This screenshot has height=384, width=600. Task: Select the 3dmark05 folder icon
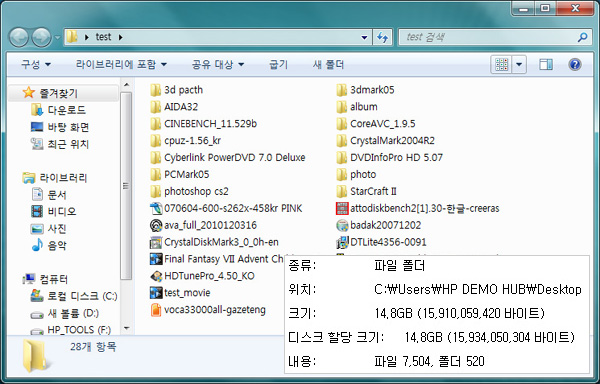pos(342,90)
